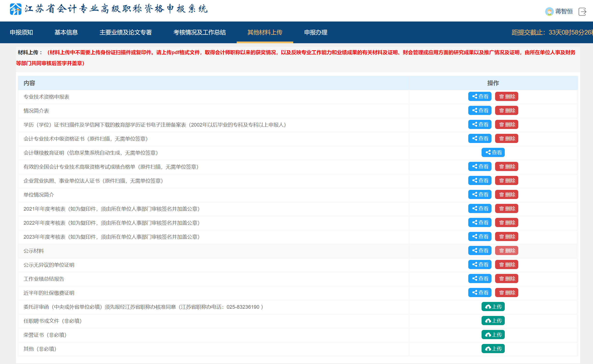Delete the 公示材料 upload
This screenshot has width=593, height=364.
pos(506,251)
